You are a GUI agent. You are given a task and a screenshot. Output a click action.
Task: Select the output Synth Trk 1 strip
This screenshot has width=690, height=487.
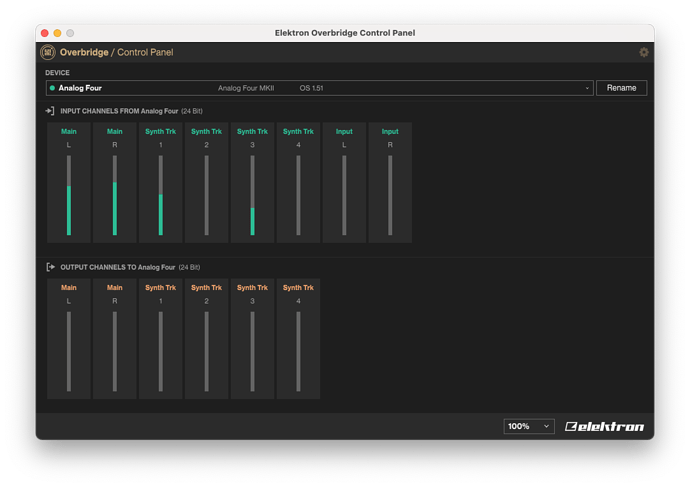[161, 339]
